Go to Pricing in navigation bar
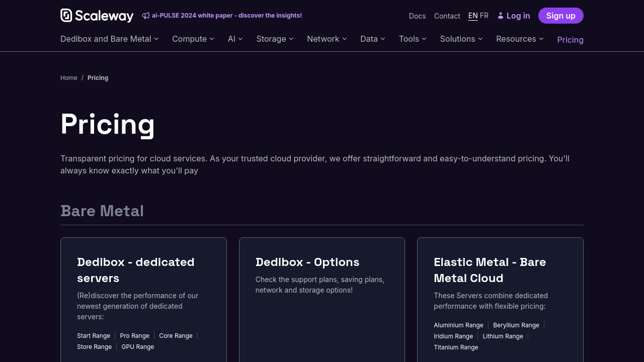 click(570, 40)
